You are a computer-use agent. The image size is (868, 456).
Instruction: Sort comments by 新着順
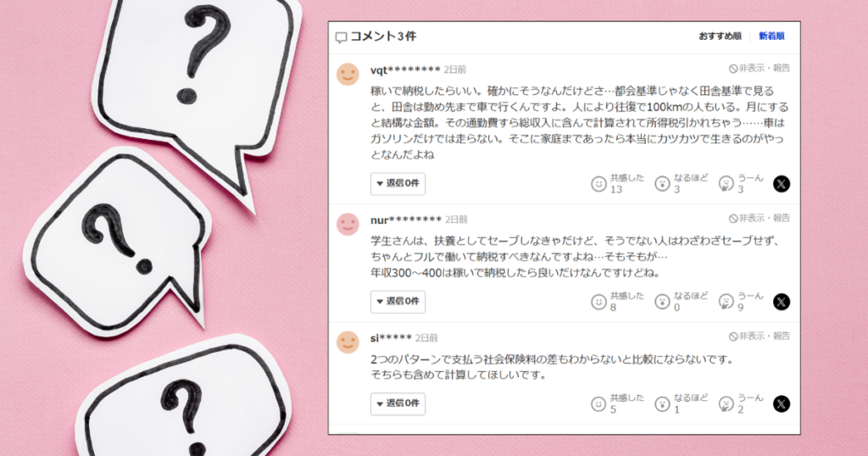pyautogui.click(x=771, y=36)
